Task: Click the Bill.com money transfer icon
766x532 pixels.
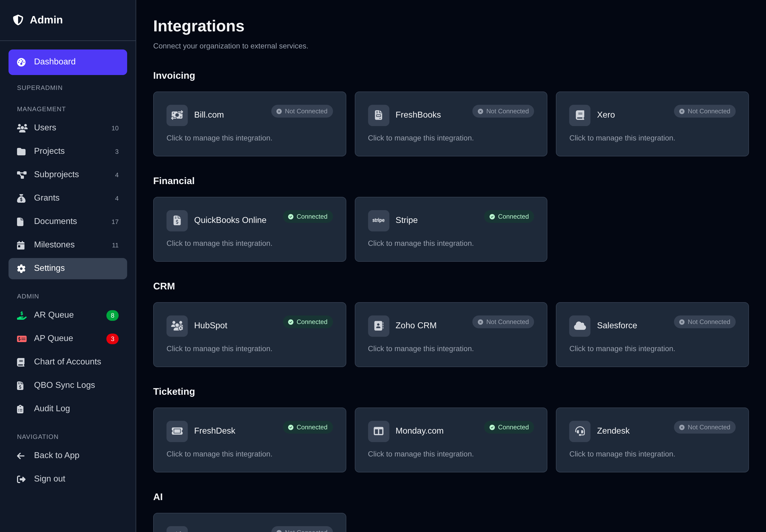Action: pyautogui.click(x=177, y=115)
